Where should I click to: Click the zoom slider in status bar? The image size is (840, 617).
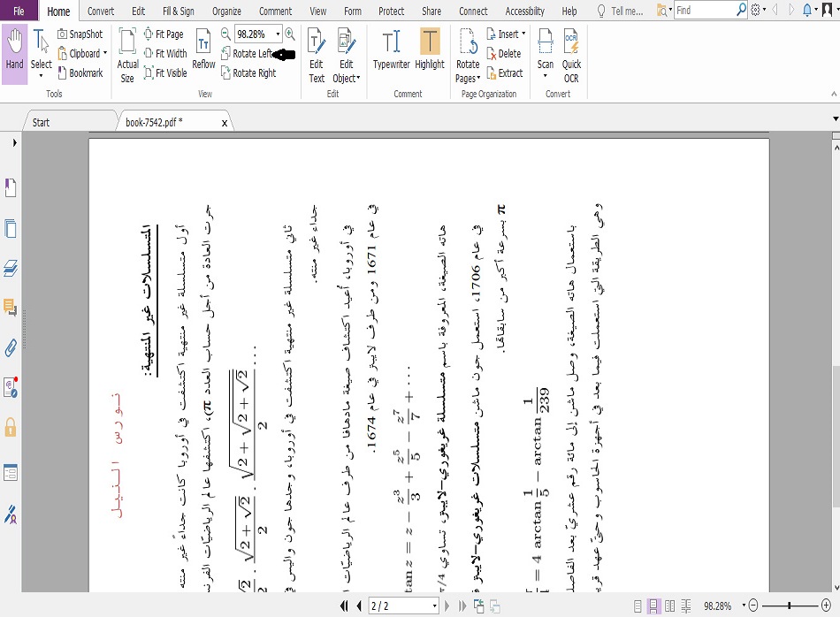click(x=788, y=606)
